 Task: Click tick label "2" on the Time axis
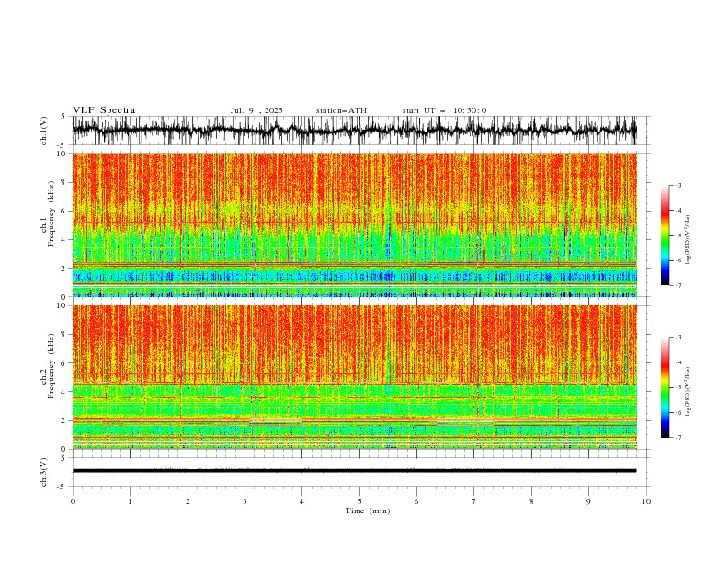click(x=188, y=501)
